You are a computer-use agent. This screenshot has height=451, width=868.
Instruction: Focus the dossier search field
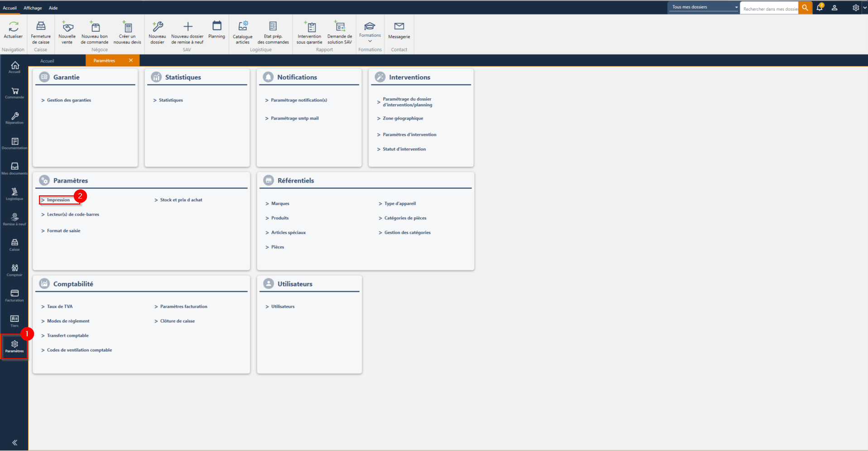[x=770, y=9]
